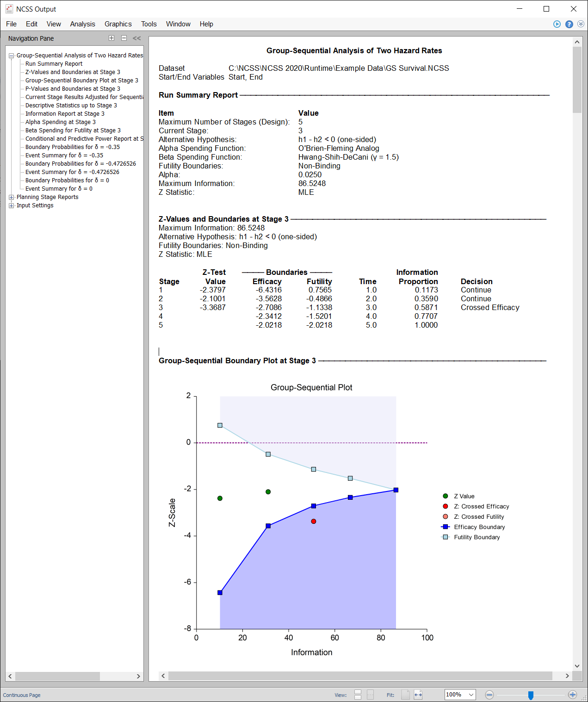The width and height of the screenshot is (588, 702).
Task: Click the red Crossed Efficacy point on plot
Action: tap(314, 522)
